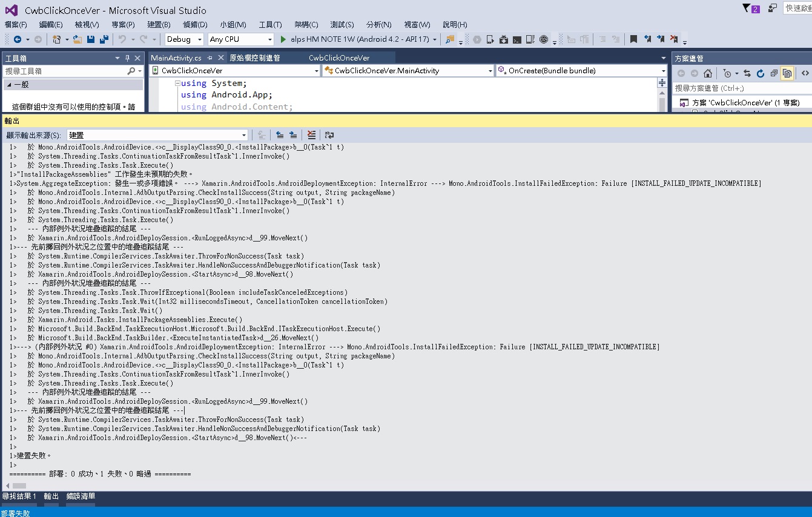Clear all Output text

311,135
